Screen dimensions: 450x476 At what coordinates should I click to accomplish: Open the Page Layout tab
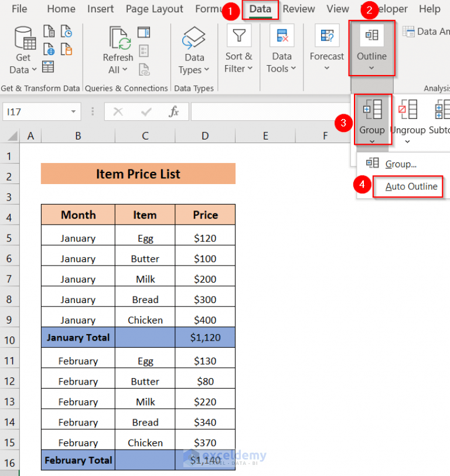click(x=154, y=9)
